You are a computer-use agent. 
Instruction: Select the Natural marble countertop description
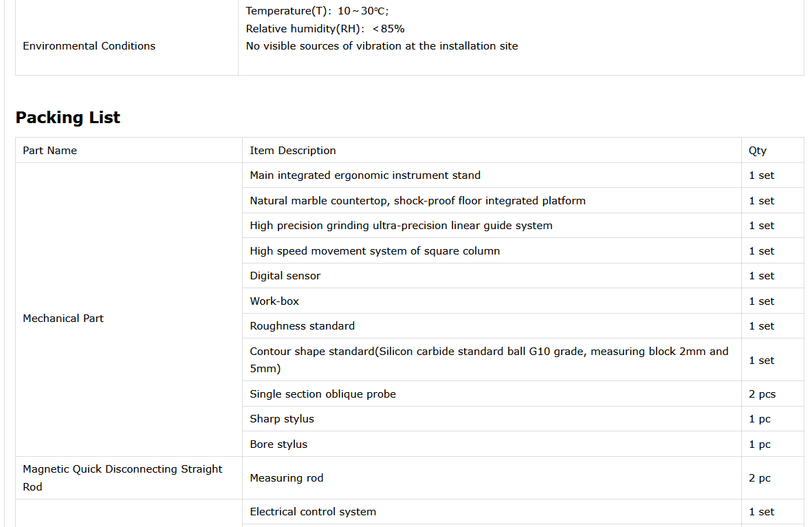417,201
